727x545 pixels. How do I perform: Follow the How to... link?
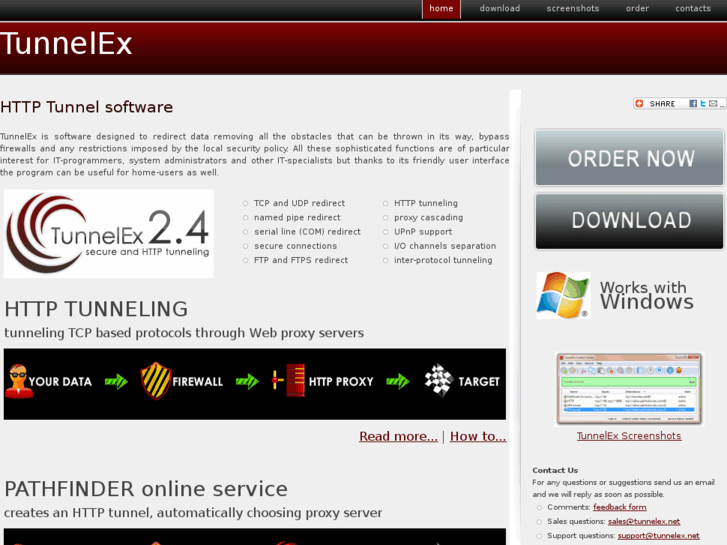pyautogui.click(x=478, y=436)
